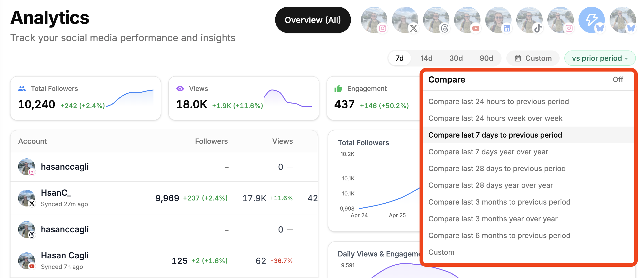The image size is (644, 278).
Task: Click HsanC_ X account row avatar
Action: click(27, 198)
